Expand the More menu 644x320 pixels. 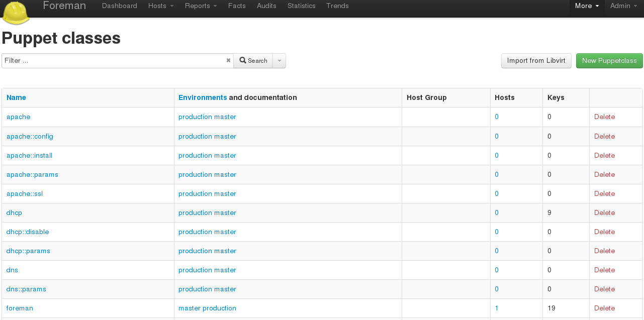click(x=587, y=6)
